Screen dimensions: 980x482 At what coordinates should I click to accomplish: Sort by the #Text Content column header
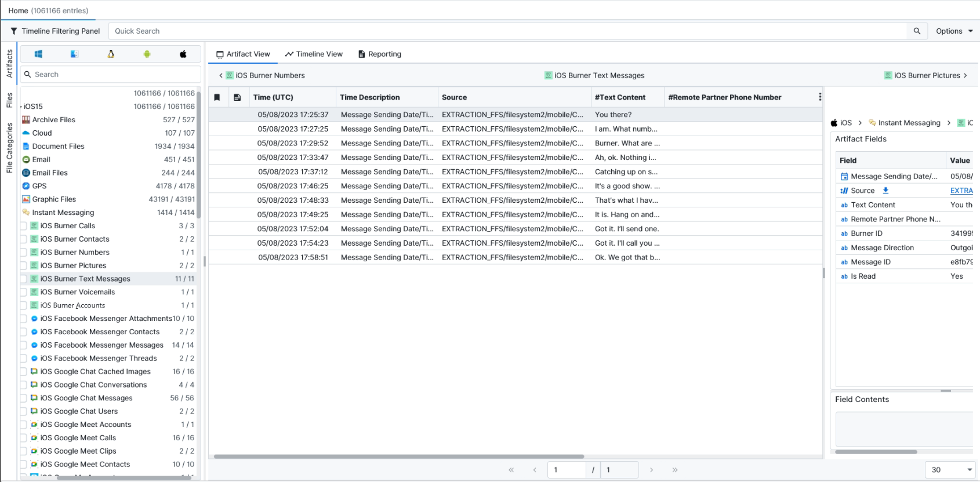(x=627, y=97)
